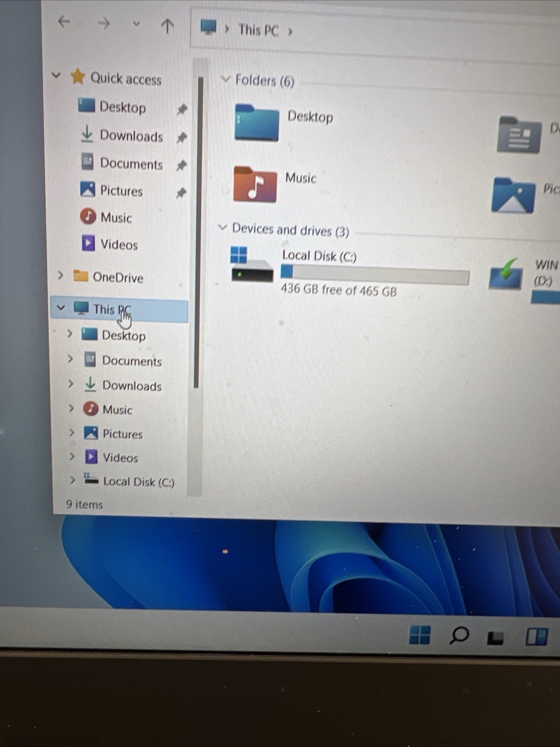Viewport: 560px width, 747px height.
Task: Expand Documents under This PC
Action: 70,359
